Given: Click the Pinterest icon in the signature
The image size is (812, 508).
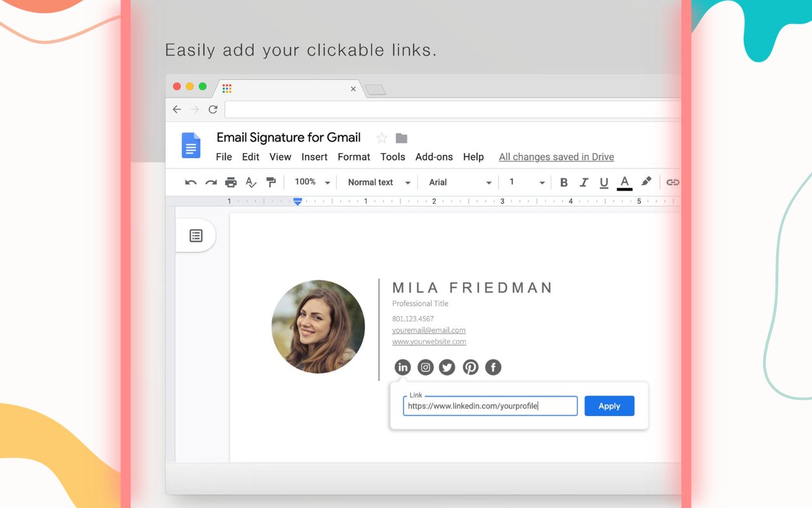Looking at the screenshot, I should point(470,367).
